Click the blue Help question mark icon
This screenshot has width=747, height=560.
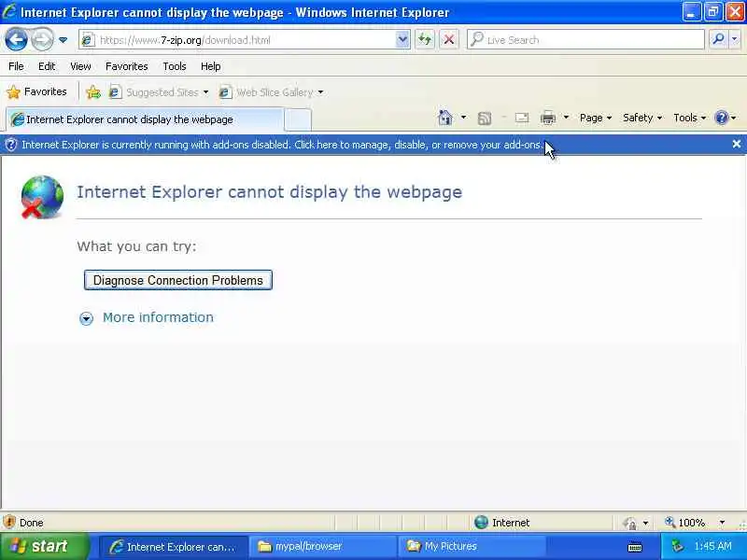pyautogui.click(x=722, y=118)
